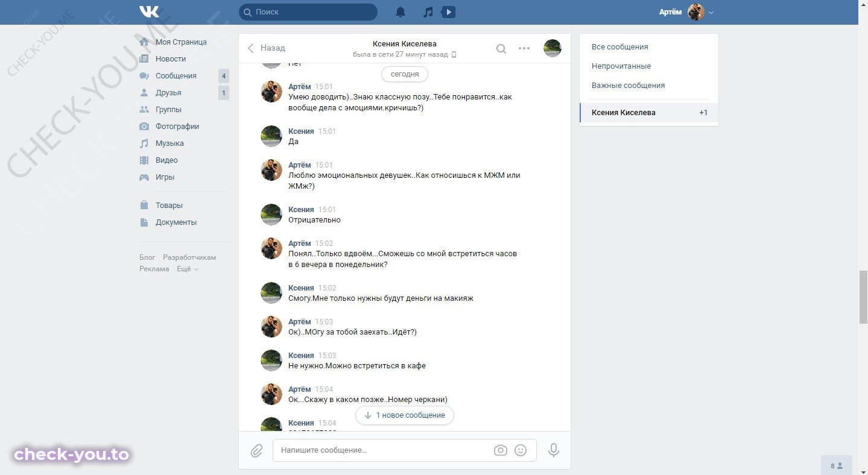Click the note icon beside Музыка
This screenshot has width=868, height=475.
(x=144, y=143)
